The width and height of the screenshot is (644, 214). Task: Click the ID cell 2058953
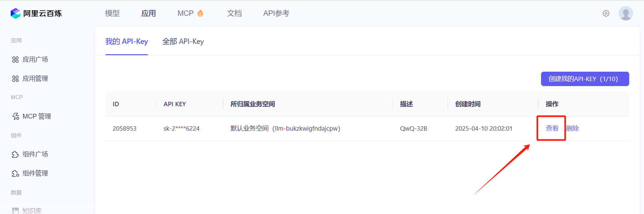pos(124,129)
